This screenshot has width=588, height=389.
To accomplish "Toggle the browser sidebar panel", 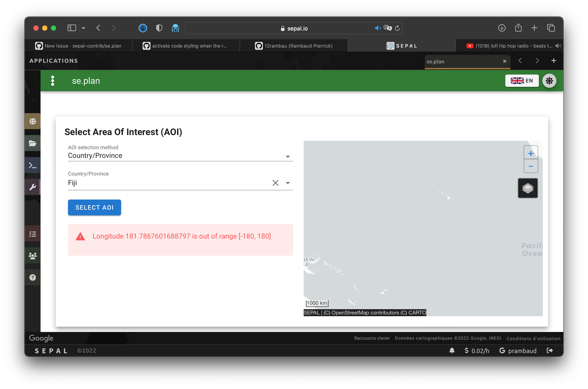I will (72, 28).
